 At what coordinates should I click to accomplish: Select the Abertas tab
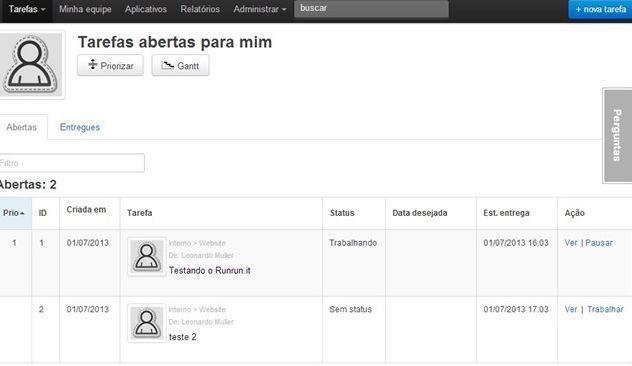point(21,127)
